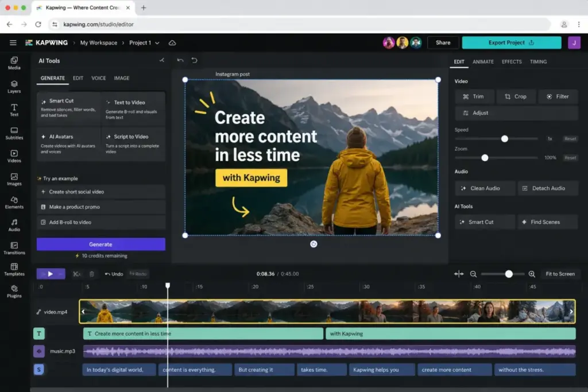The width and height of the screenshot is (588, 392).
Task: Open the Templates sidebar panel
Action: [x=14, y=269]
